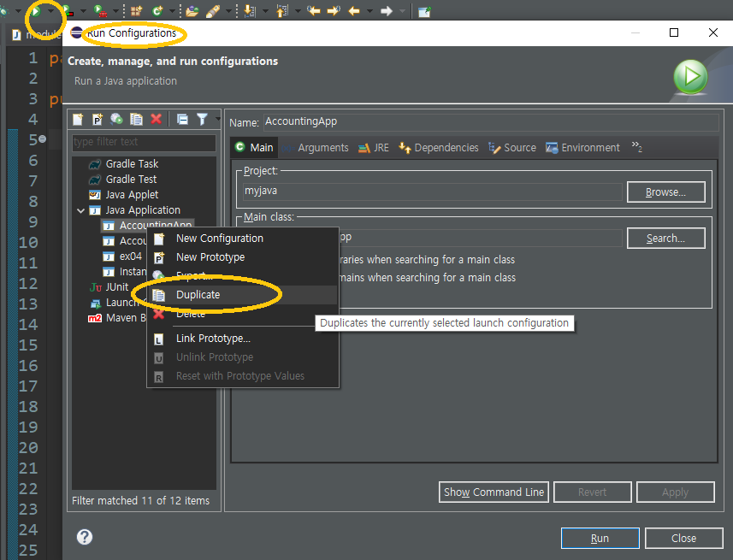This screenshot has height=560, width=733.
Task: Click the Run External Tools icon
Action: click(x=99, y=11)
